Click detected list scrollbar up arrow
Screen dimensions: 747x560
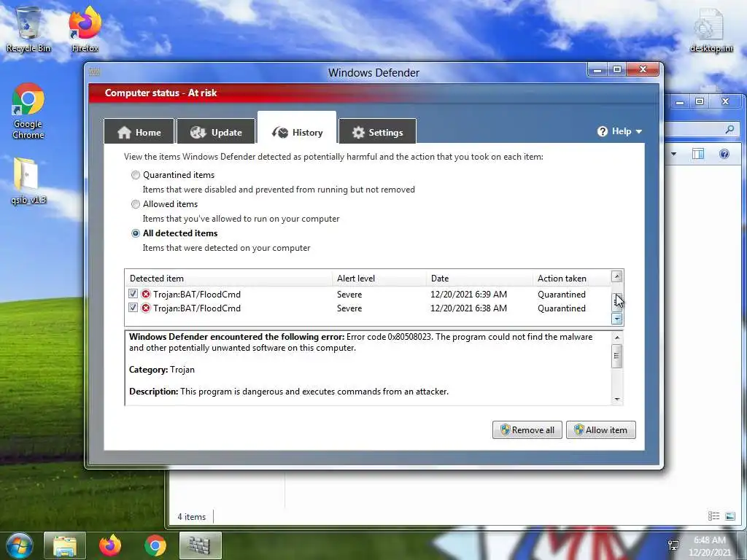617,276
